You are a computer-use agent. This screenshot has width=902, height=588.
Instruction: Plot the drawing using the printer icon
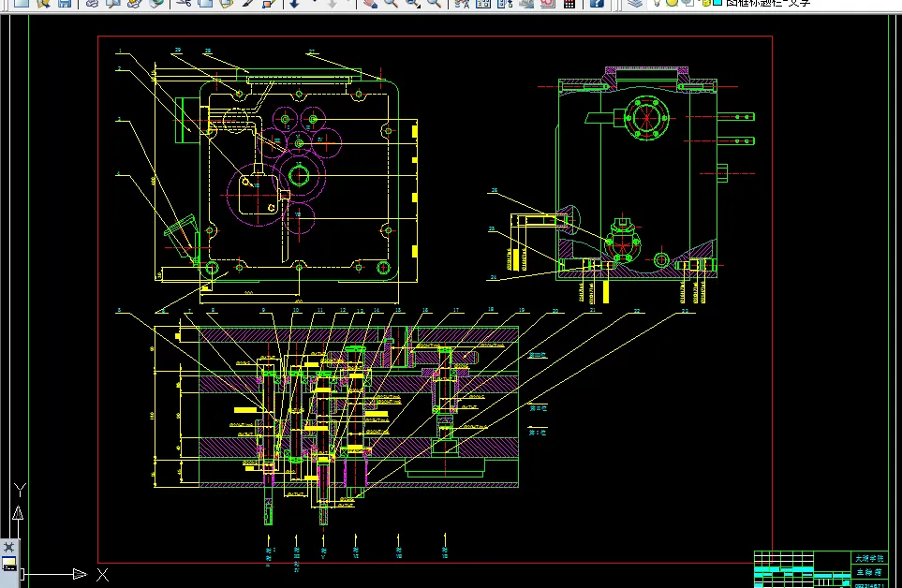point(92,3)
